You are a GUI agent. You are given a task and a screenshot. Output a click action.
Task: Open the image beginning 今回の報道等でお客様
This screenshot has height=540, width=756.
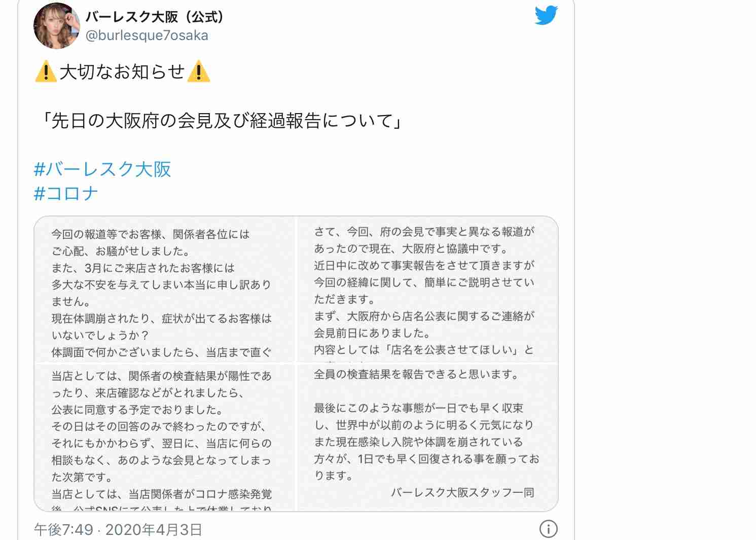164,289
